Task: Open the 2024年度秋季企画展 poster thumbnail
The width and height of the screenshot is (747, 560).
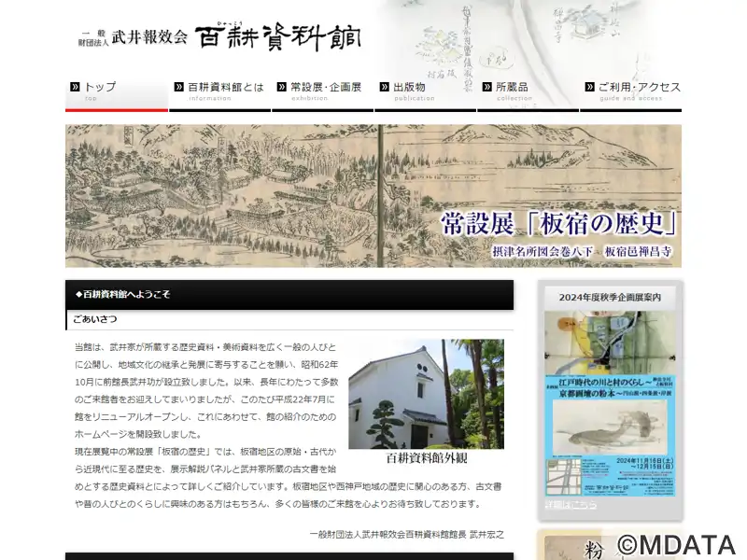Action: pyautogui.click(x=611, y=404)
